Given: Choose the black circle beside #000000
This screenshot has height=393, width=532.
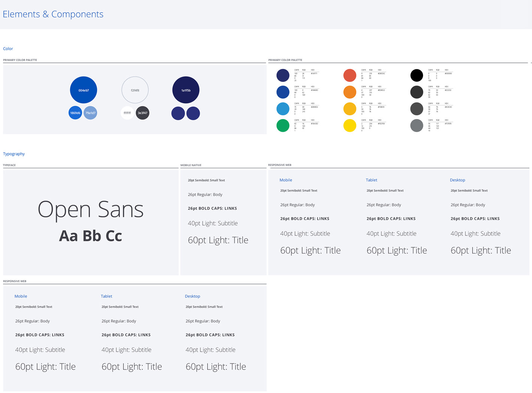Looking at the screenshot, I should [x=417, y=75].
